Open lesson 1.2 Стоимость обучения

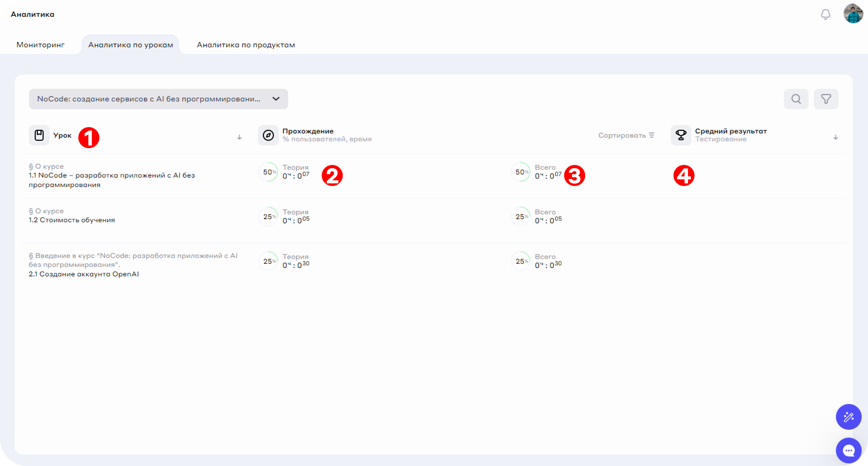point(72,220)
